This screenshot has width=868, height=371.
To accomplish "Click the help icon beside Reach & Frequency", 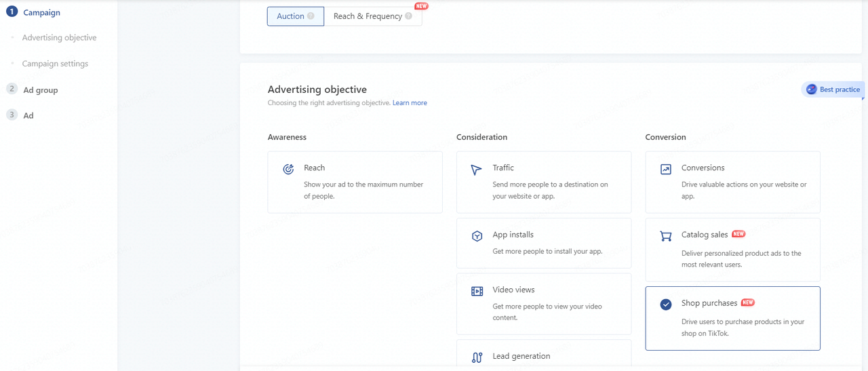I will point(408,16).
